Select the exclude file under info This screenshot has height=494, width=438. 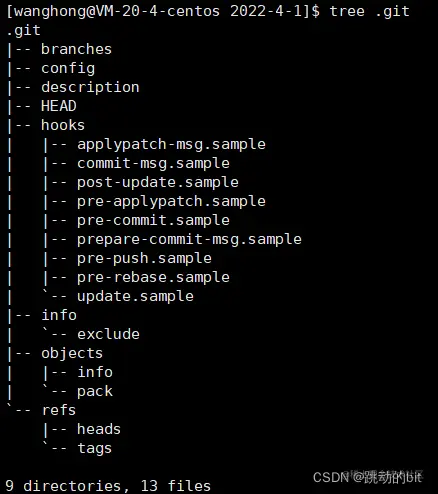point(108,334)
